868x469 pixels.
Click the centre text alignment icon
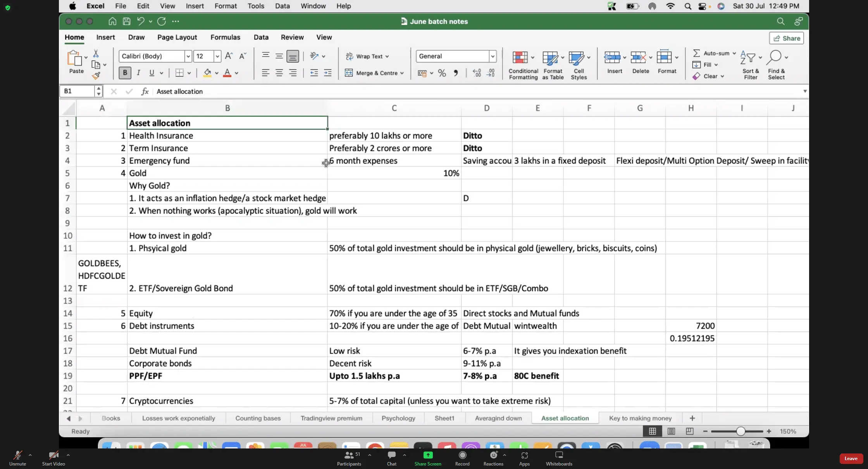coord(279,73)
